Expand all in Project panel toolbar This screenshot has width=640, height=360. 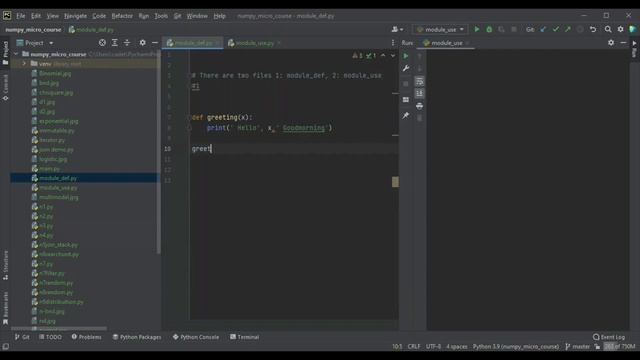[x=115, y=43]
